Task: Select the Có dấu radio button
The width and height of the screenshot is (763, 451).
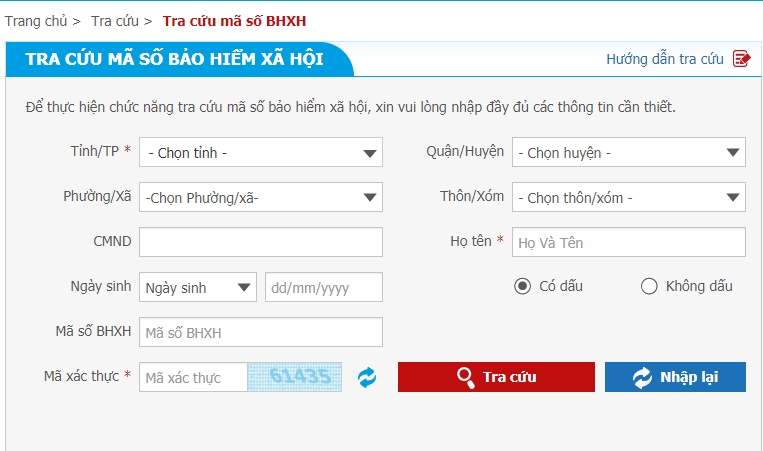Action: [x=522, y=287]
